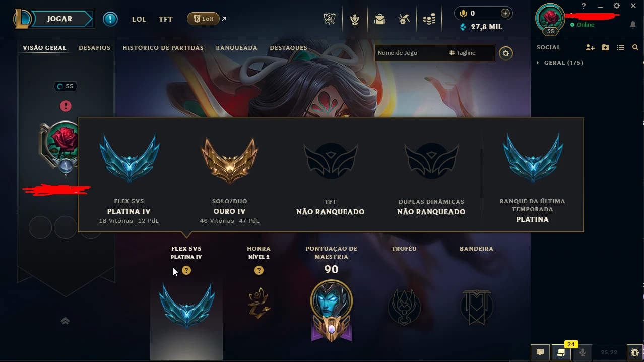Toggle the microphone mute button
This screenshot has width=644, height=362.
pos(583,352)
